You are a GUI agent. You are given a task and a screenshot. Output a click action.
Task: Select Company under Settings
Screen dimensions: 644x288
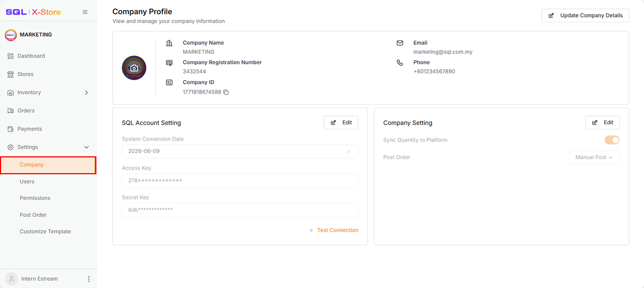(x=48, y=165)
